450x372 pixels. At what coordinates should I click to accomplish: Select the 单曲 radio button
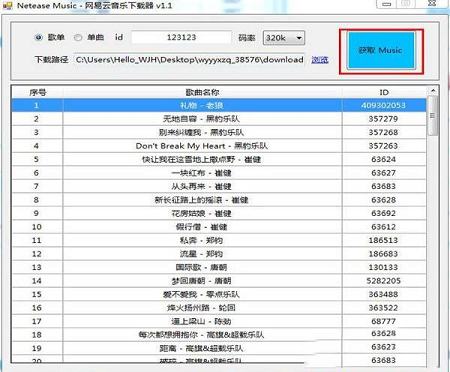pyautogui.click(x=78, y=37)
